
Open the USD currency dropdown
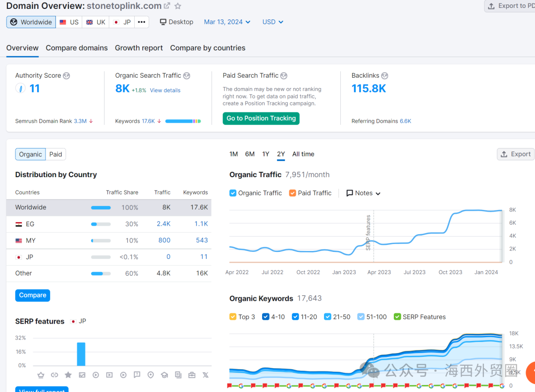click(272, 22)
